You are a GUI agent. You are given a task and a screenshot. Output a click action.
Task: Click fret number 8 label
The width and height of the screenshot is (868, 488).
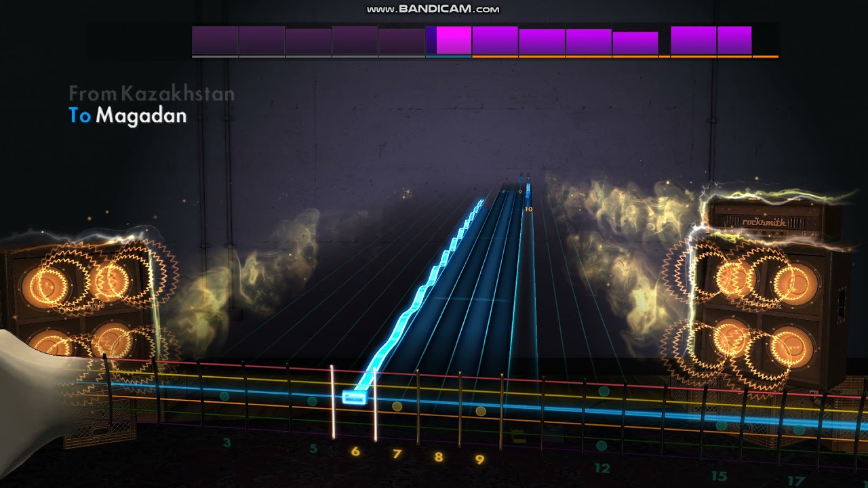439,457
